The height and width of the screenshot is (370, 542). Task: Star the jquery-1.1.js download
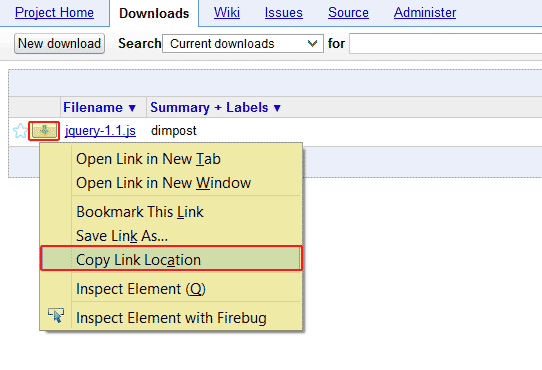coord(20,131)
